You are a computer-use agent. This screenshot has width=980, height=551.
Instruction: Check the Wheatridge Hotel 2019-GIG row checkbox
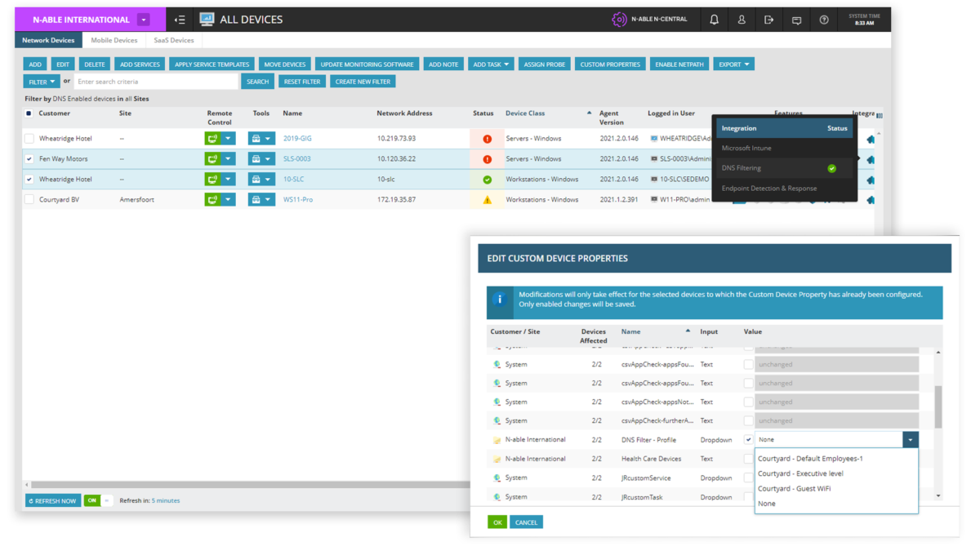pyautogui.click(x=29, y=139)
